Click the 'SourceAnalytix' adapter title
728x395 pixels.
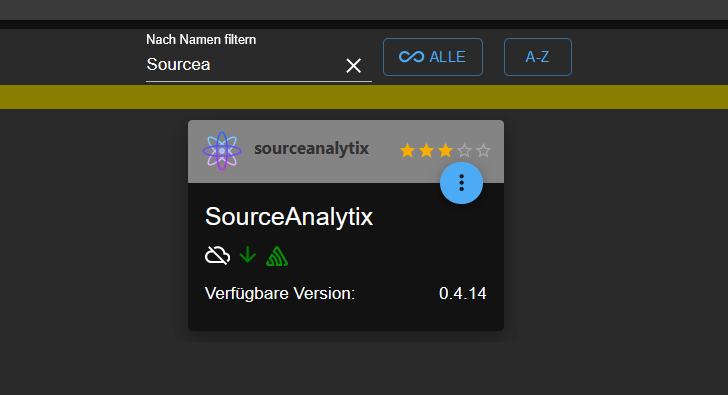(289, 217)
